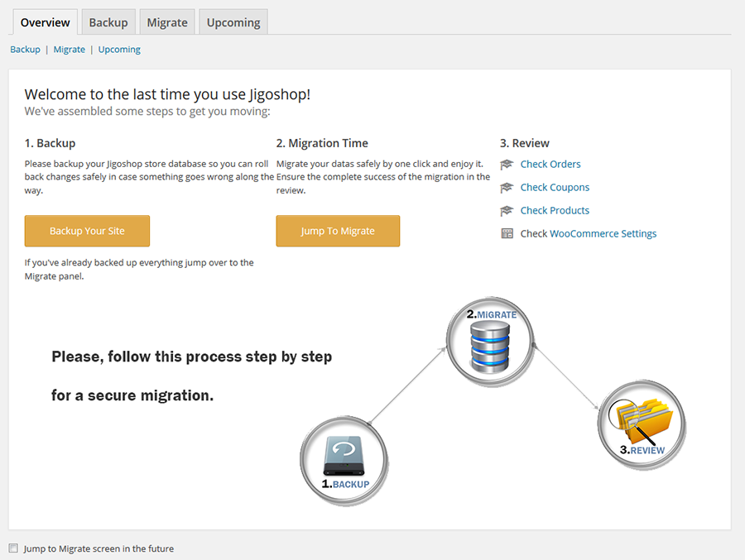The height and width of the screenshot is (560, 745).
Task: Open the Check Coupons link
Action: [x=555, y=188]
